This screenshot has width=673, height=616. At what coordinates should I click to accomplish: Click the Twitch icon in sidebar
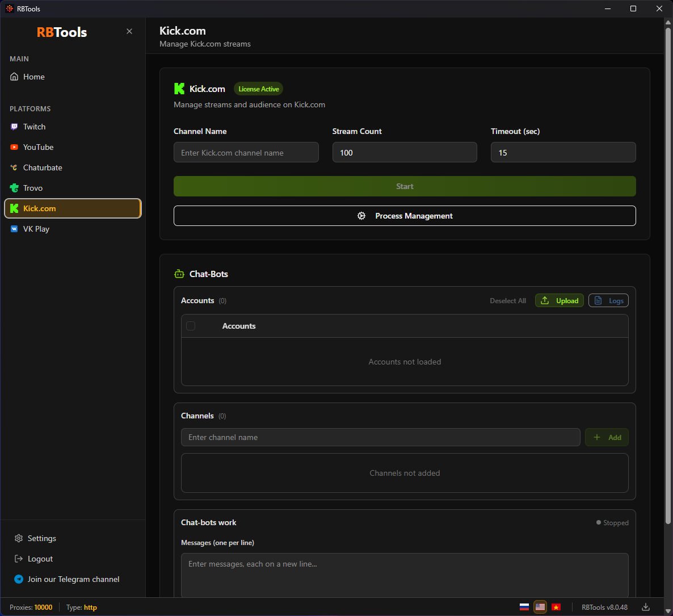click(x=14, y=127)
